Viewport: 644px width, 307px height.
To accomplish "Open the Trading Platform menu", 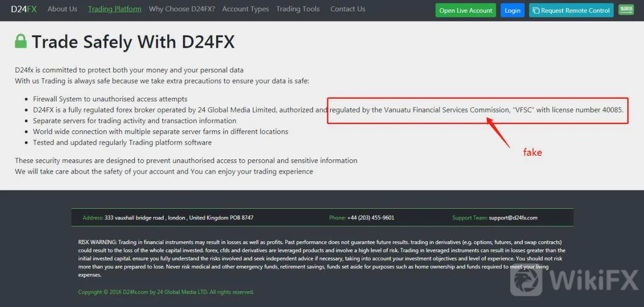I will [x=115, y=9].
